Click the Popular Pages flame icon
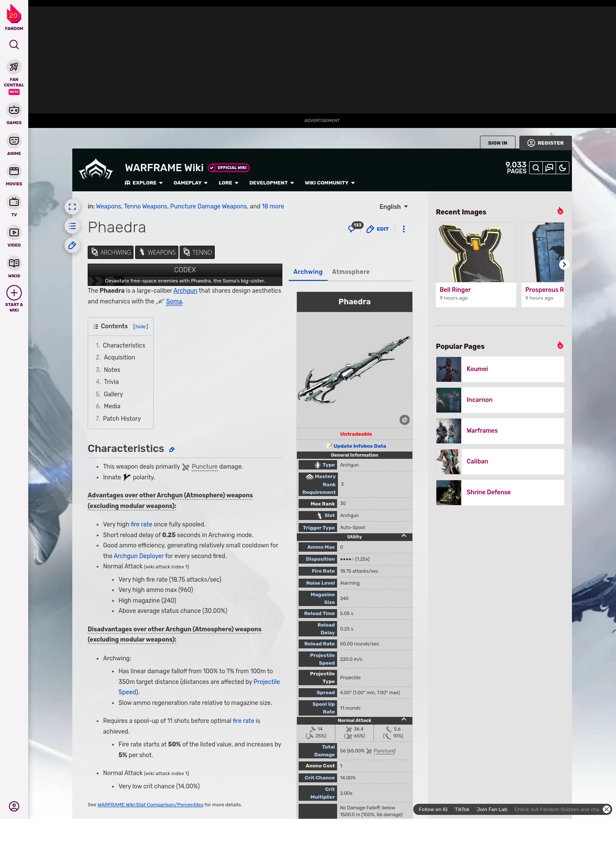 click(x=560, y=345)
